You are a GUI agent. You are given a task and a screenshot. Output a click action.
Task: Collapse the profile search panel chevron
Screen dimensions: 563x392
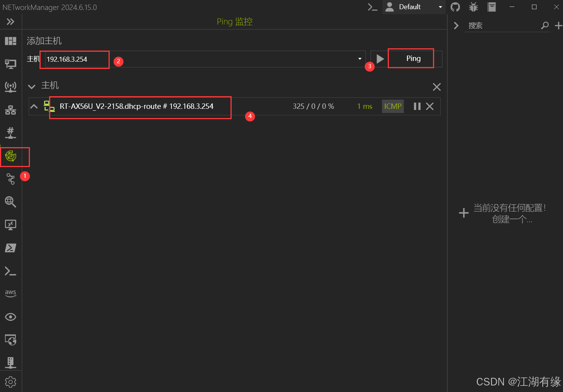point(456,25)
